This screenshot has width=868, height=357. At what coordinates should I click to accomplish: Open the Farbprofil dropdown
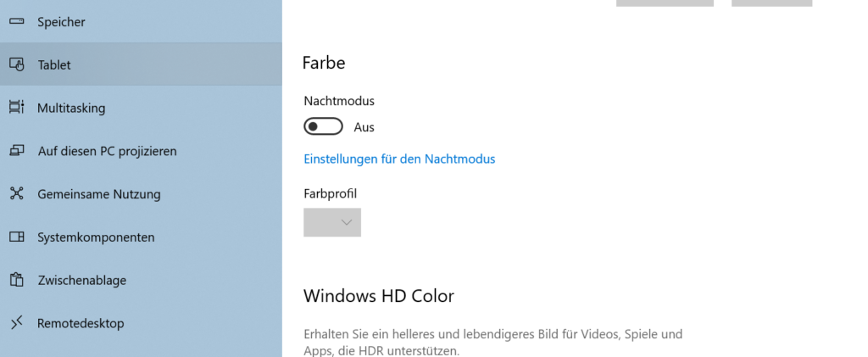click(332, 222)
